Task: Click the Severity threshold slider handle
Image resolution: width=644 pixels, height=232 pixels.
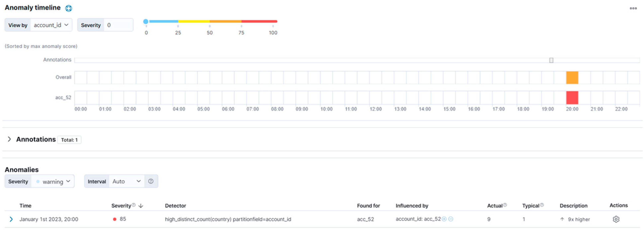Action: click(x=146, y=21)
